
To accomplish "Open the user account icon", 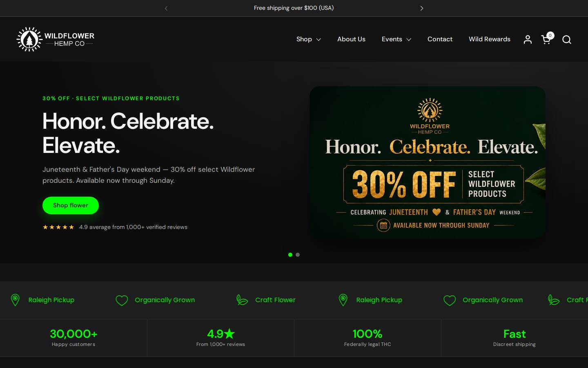I will point(528,39).
